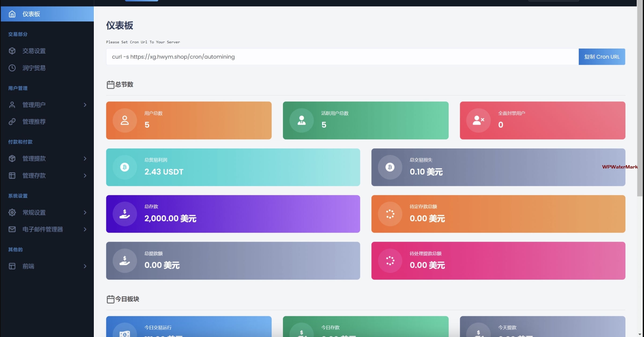Screen dimensions: 644x337
Task: Click the 活跃用户总数 green card
Action: 365,120
